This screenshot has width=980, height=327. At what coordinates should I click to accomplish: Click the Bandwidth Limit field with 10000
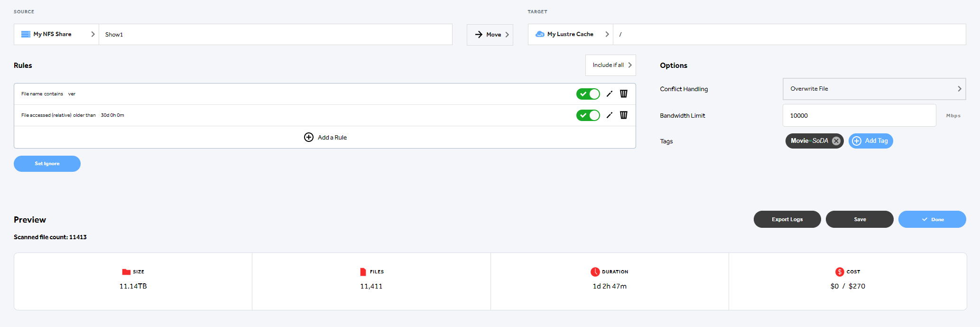(859, 115)
